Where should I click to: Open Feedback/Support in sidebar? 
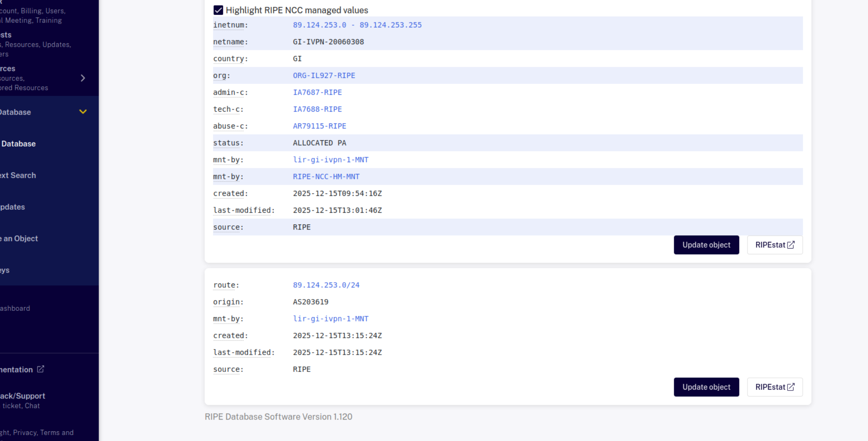tap(22, 396)
